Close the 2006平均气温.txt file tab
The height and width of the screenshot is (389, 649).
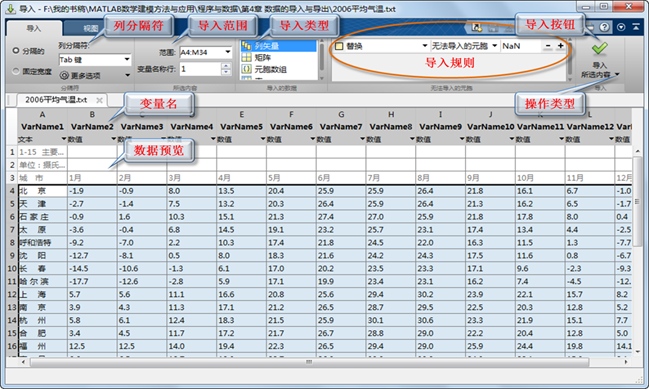pos(99,100)
